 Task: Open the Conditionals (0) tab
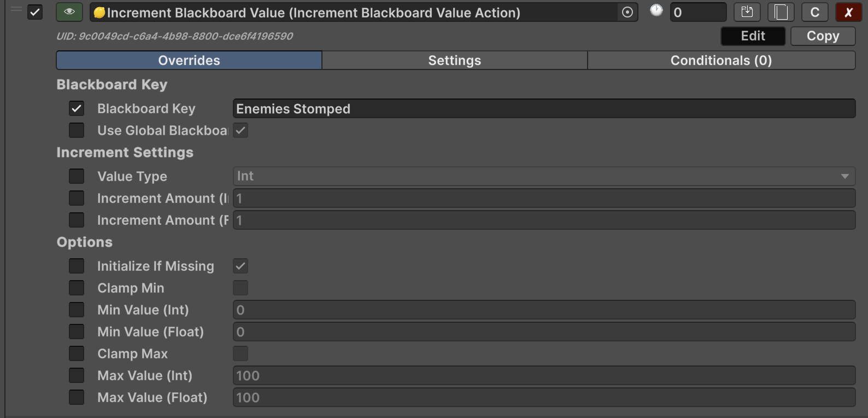721,60
